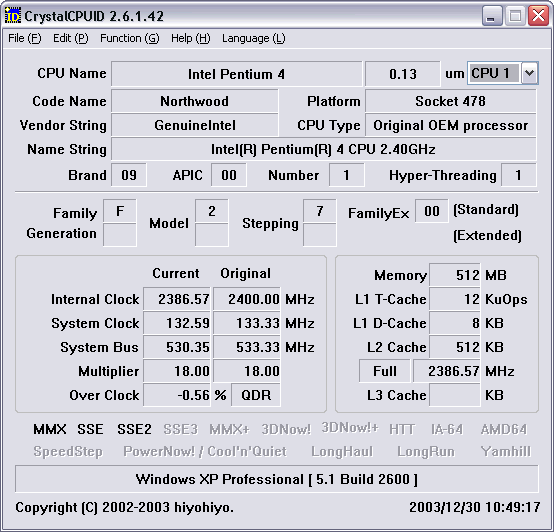Viewport: 554px width, 532px height.
Task: Click the CrystalCPUID title bar icon
Action: coord(13,16)
